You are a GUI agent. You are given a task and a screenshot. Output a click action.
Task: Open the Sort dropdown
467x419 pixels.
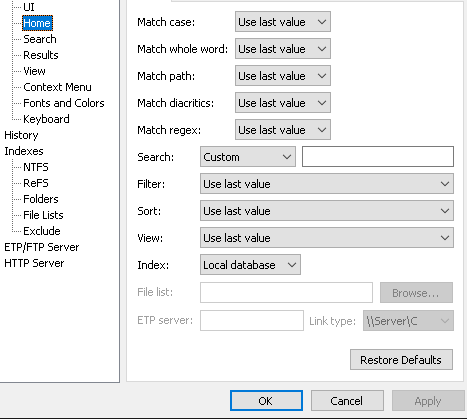click(x=327, y=211)
